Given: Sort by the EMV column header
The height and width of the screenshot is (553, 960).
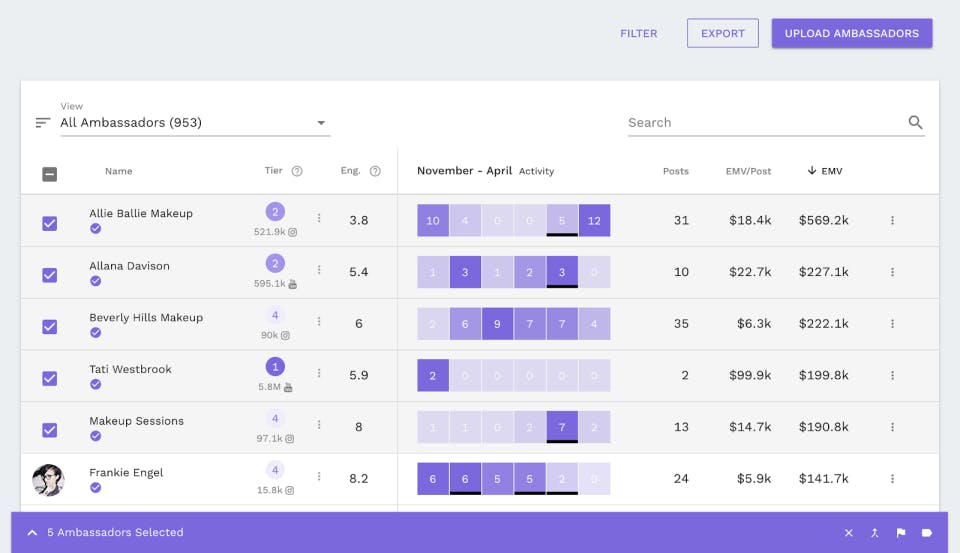Looking at the screenshot, I should pyautogui.click(x=825, y=171).
